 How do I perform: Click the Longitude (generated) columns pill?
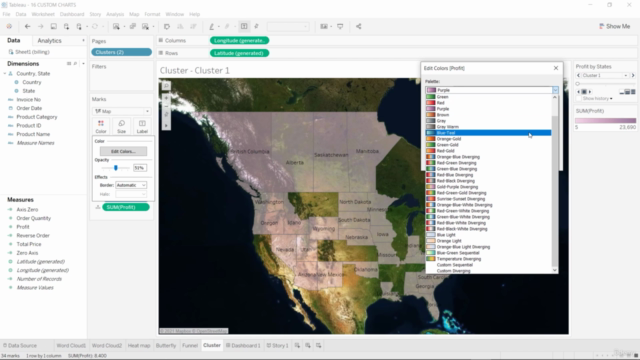click(x=239, y=40)
